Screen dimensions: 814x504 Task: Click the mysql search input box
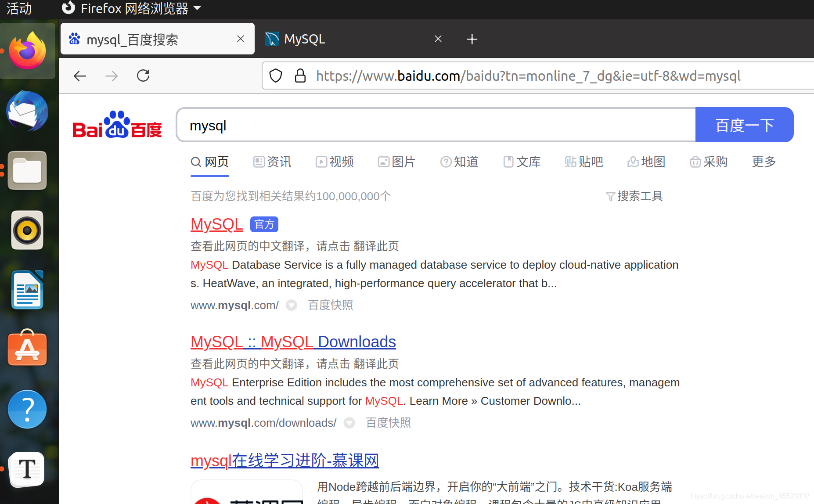point(436,125)
